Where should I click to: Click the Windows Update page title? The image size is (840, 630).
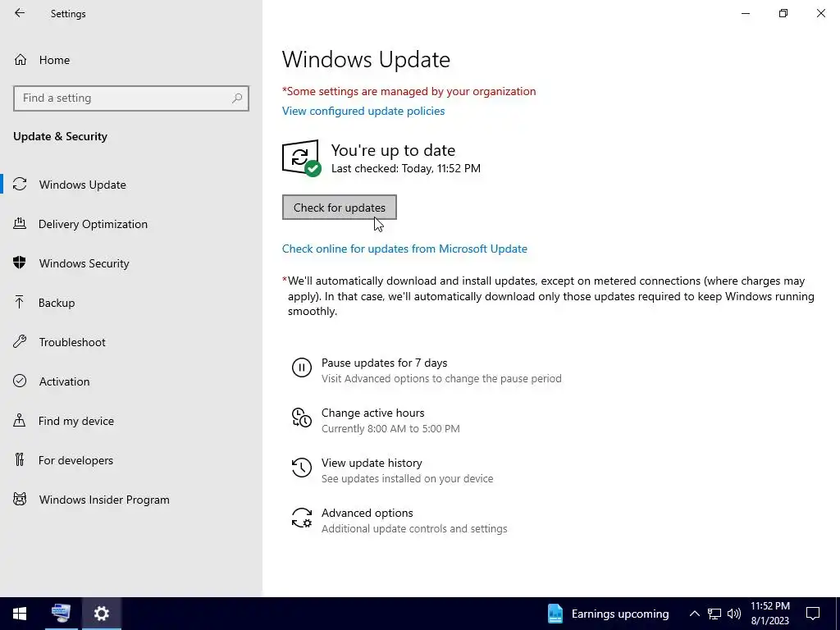click(x=366, y=59)
